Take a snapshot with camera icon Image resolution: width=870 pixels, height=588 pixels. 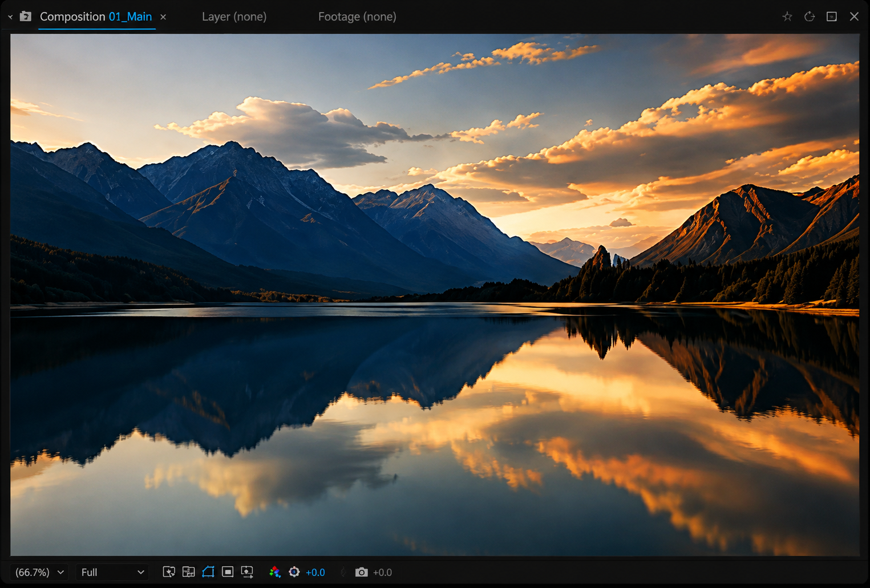pos(362,572)
